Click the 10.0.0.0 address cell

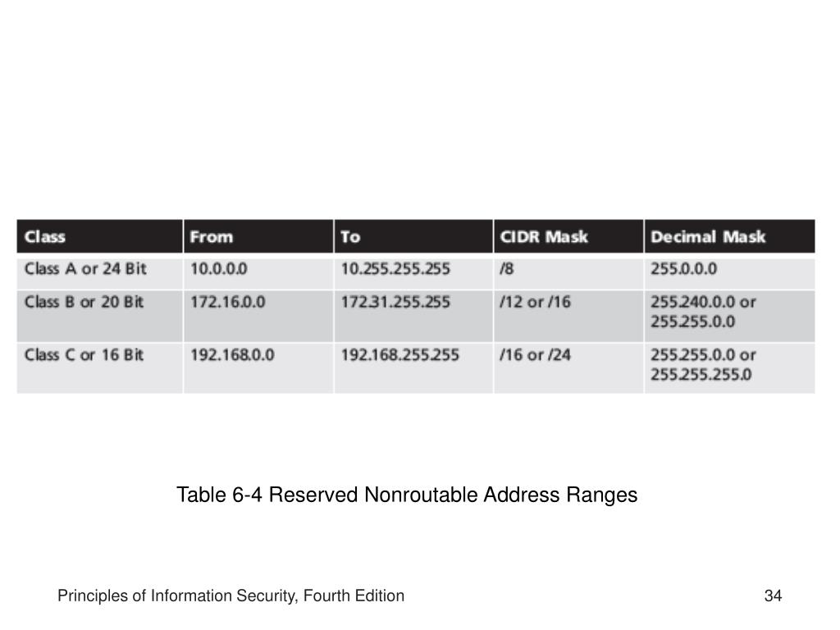pos(258,272)
